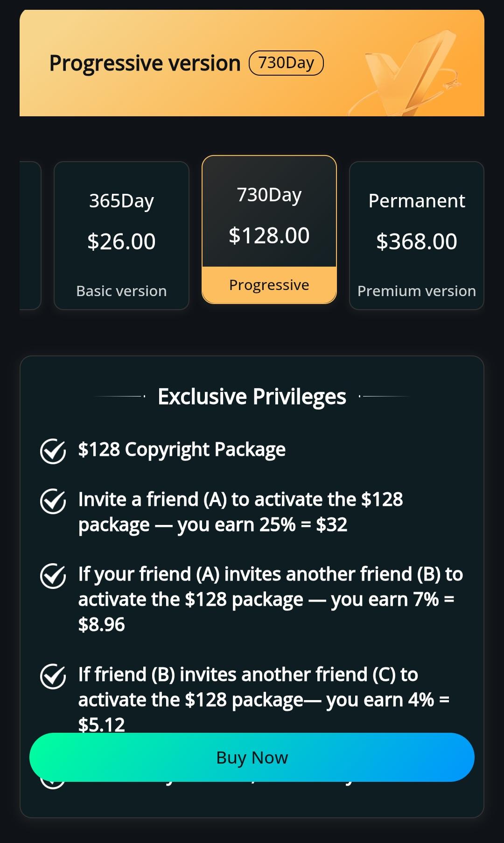Tap the 730Day badge in banner
The image size is (504, 843).
coord(286,63)
